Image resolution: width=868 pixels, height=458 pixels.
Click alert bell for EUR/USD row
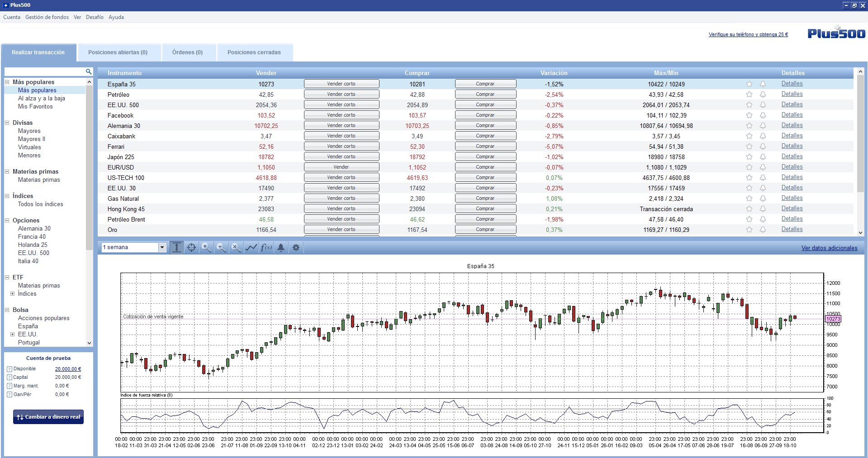point(763,167)
